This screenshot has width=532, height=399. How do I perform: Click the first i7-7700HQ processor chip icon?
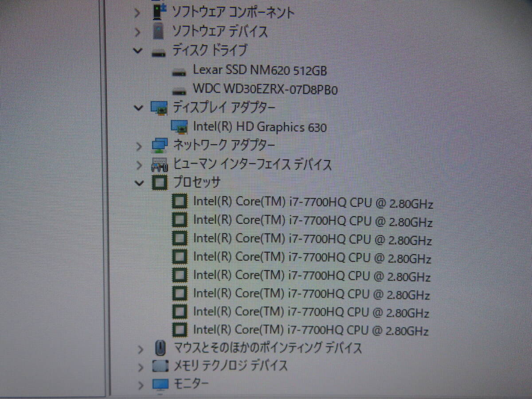pyautogui.click(x=179, y=201)
